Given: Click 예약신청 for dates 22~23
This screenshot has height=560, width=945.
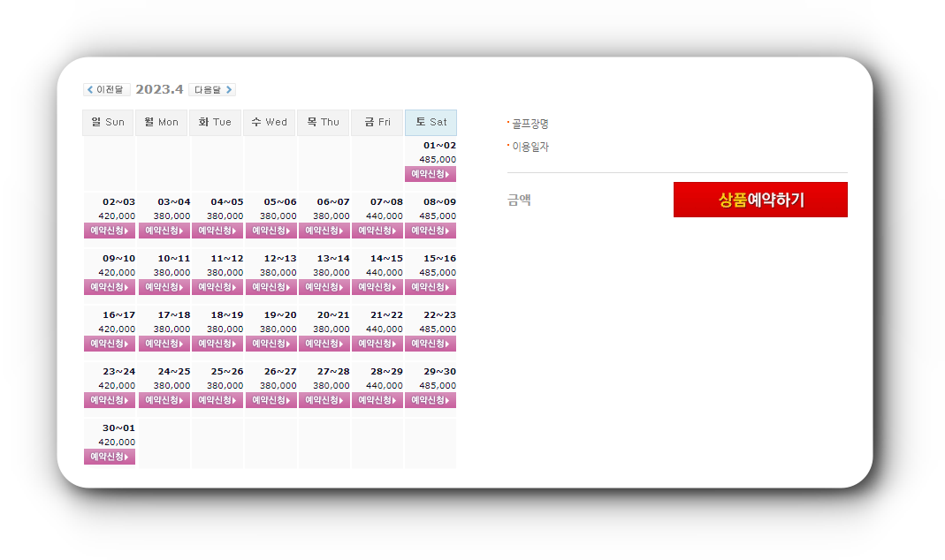Looking at the screenshot, I should point(431,344).
